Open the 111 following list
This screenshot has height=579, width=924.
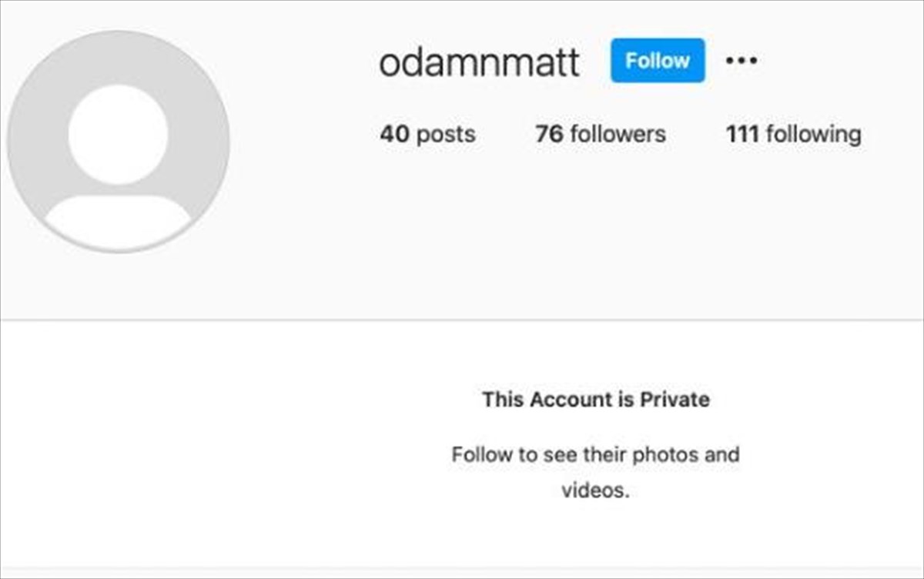click(x=793, y=134)
